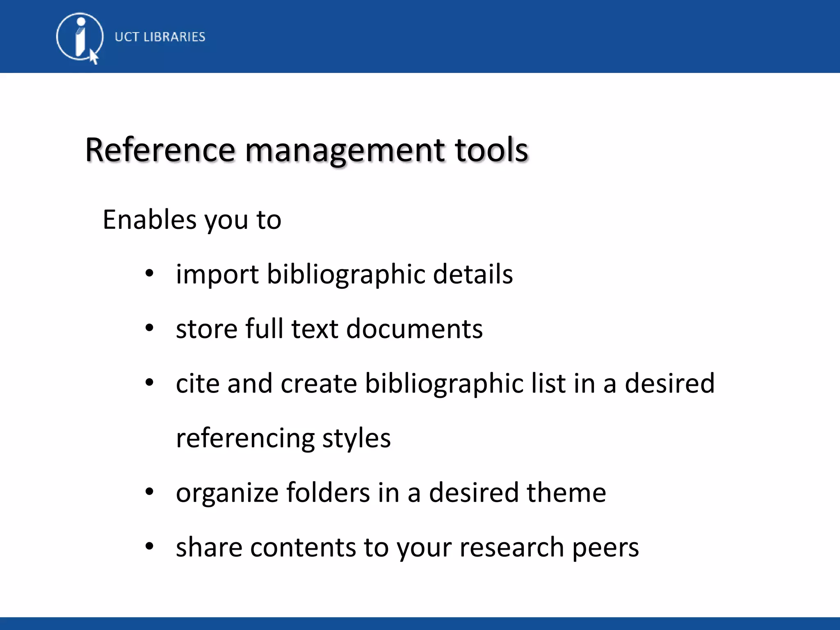Click 'store full text documents' bullet
The width and height of the screenshot is (840, 630).
[x=329, y=329]
